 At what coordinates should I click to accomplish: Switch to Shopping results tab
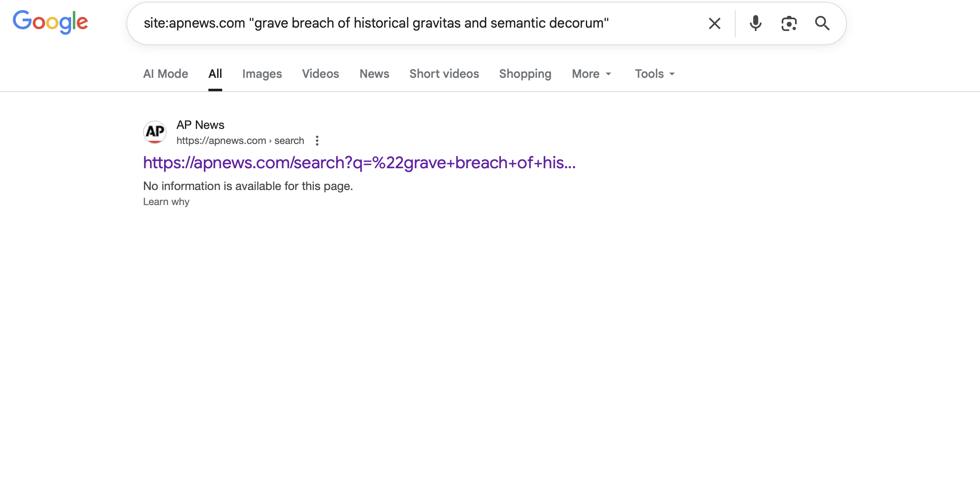[525, 74]
